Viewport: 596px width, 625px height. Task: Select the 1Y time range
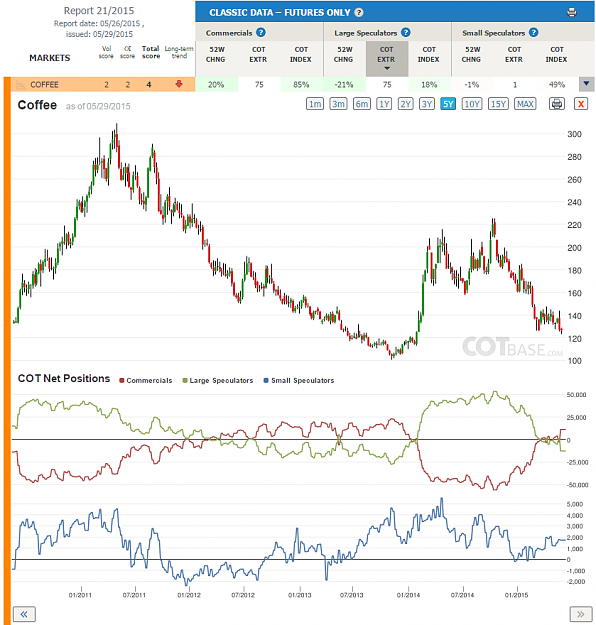(x=384, y=104)
